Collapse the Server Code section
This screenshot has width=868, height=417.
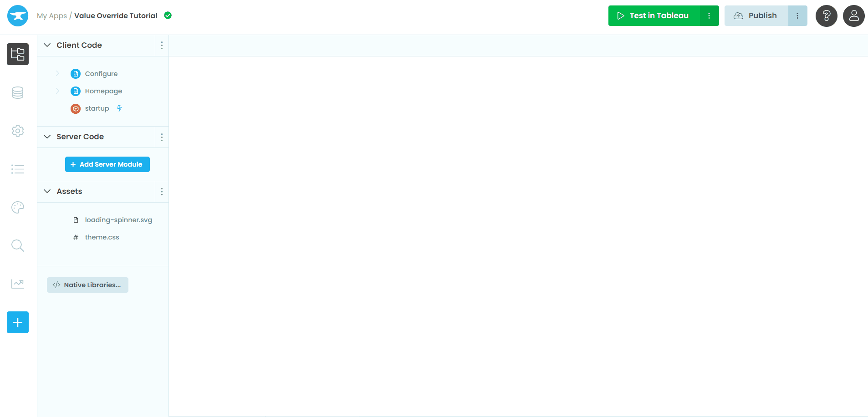coord(47,137)
